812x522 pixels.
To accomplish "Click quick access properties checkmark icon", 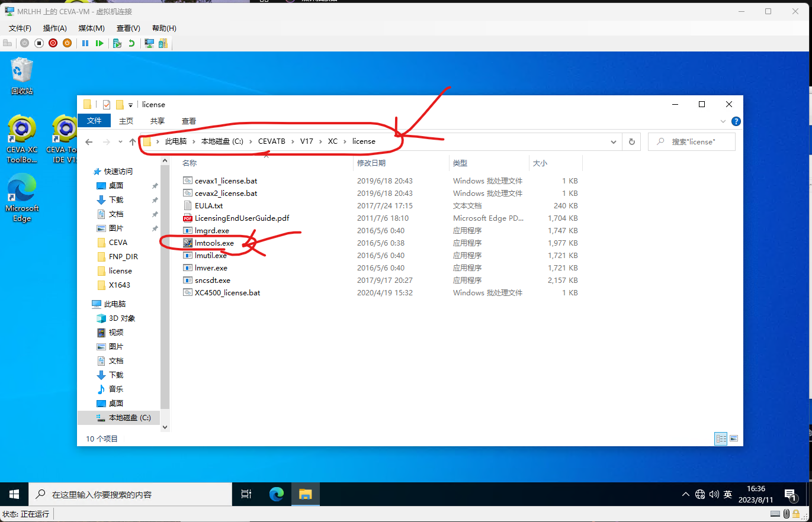I will (107, 105).
